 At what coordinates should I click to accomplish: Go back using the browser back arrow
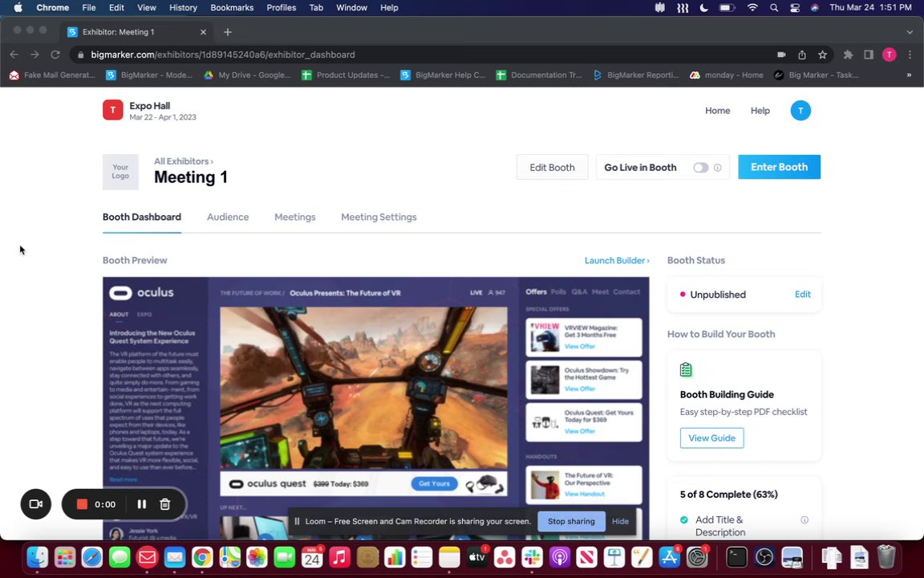(14, 55)
